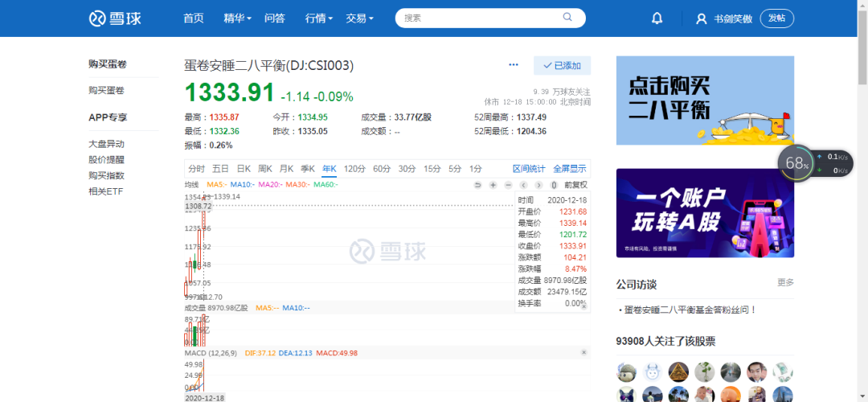Zoom out the chart with minus icon
Screen dimensions: 868x402
508,185
